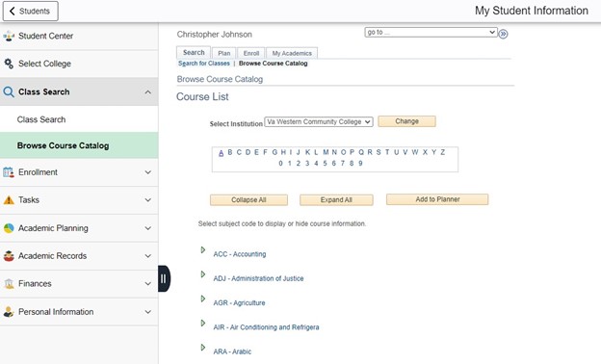Viewport: 601px width, 364px height.
Task: Click the sidebar collapse handle
Action: [x=164, y=278]
